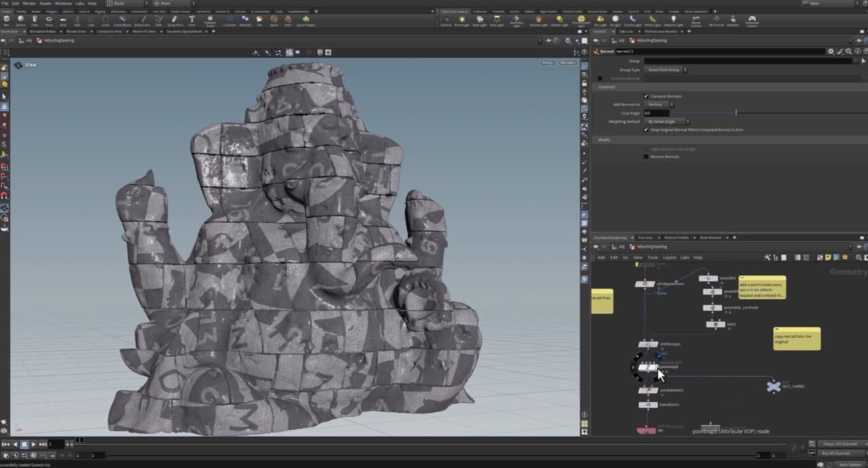The image size is (868, 468).
Task: Select the File shelf tool
Action: pyautogui.click(x=260, y=20)
